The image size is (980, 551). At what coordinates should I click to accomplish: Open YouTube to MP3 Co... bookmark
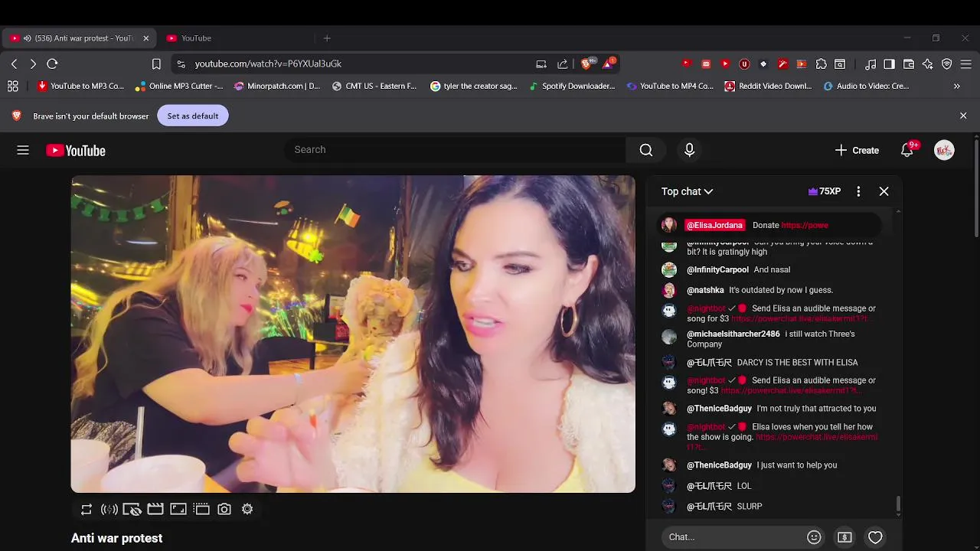pos(81,86)
